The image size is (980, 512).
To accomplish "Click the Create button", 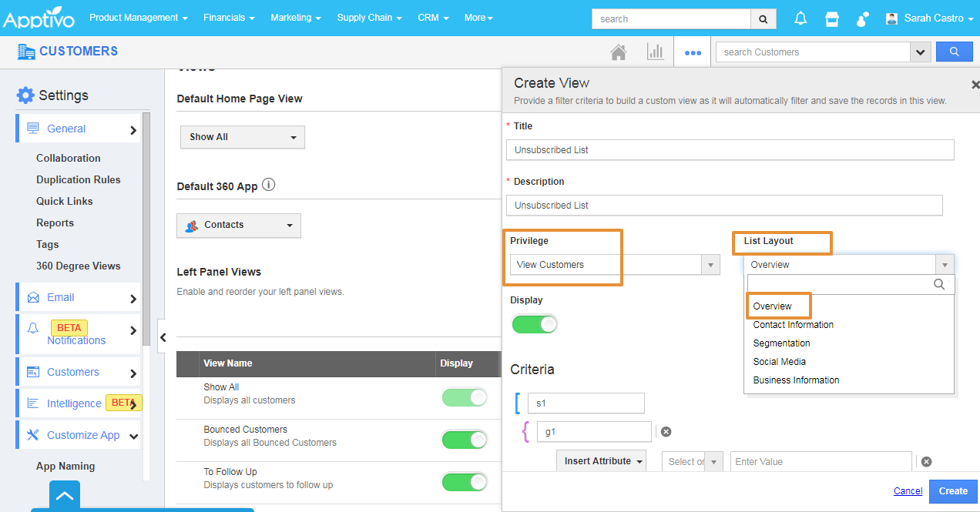I will coord(952,491).
